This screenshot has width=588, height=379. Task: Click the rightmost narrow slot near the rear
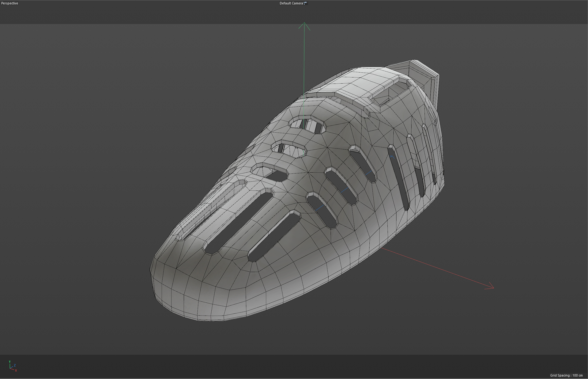[x=429, y=153]
